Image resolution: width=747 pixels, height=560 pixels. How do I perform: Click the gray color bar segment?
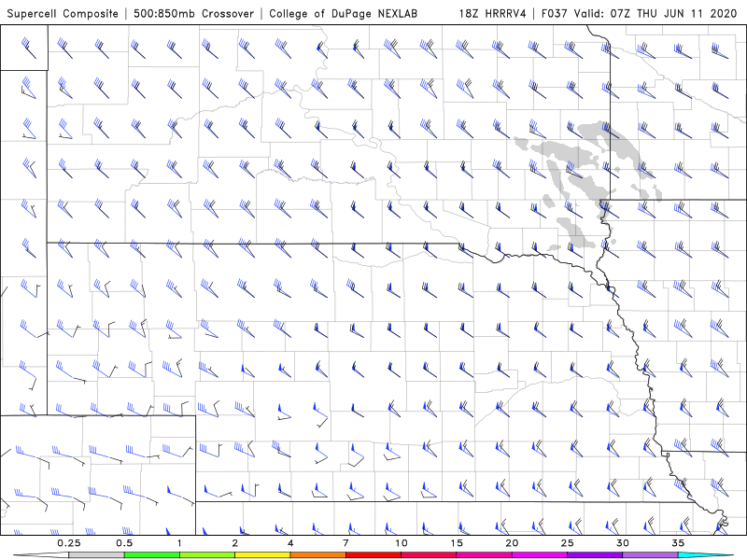tap(97, 555)
